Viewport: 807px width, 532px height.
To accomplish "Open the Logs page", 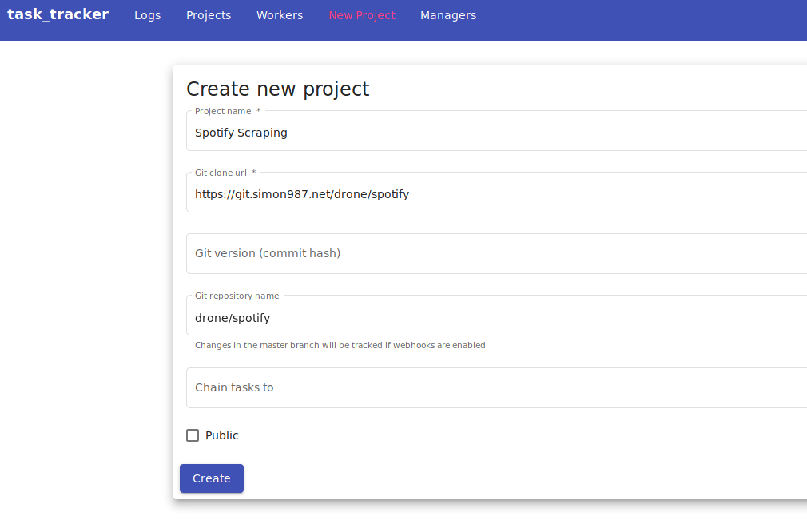I will coord(147,15).
